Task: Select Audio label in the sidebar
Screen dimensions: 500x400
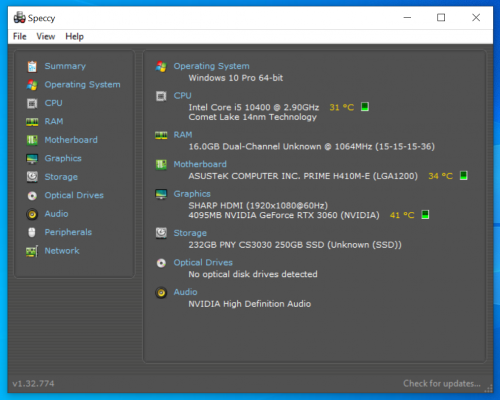Action: point(56,214)
